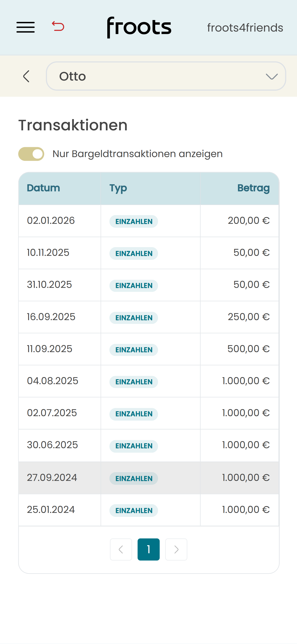Click the froots logo
Screen dimensions: 297x644
coord(139,27)
